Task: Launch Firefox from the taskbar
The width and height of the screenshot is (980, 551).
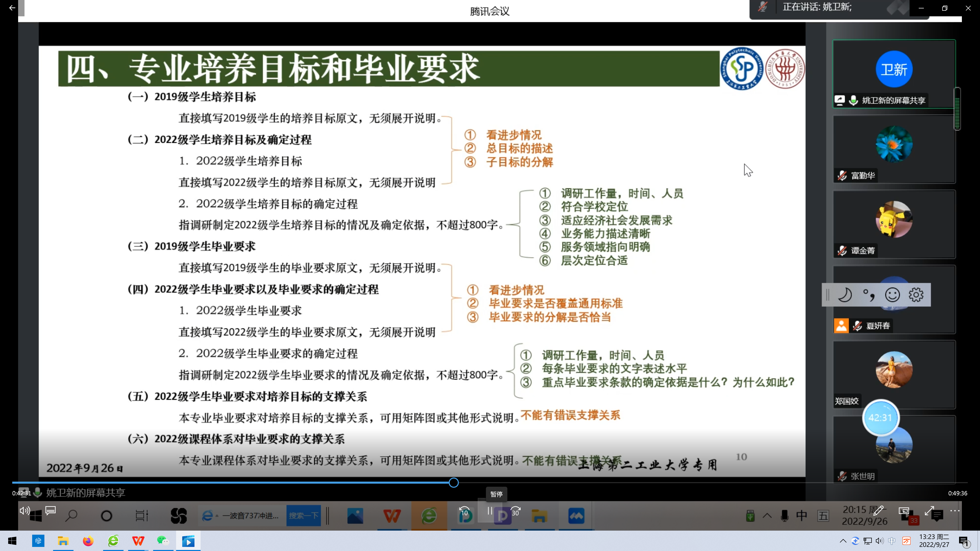Action: (88, 541)
